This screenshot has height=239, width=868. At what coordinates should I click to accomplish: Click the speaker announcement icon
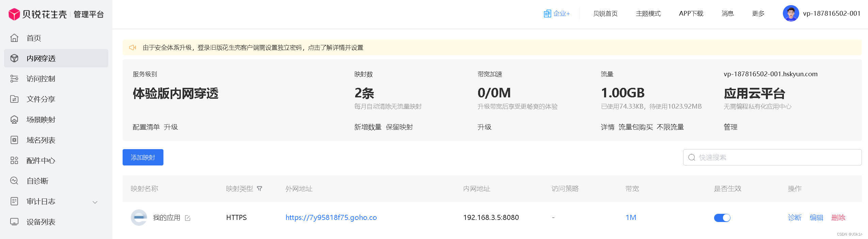click(132, 48)
